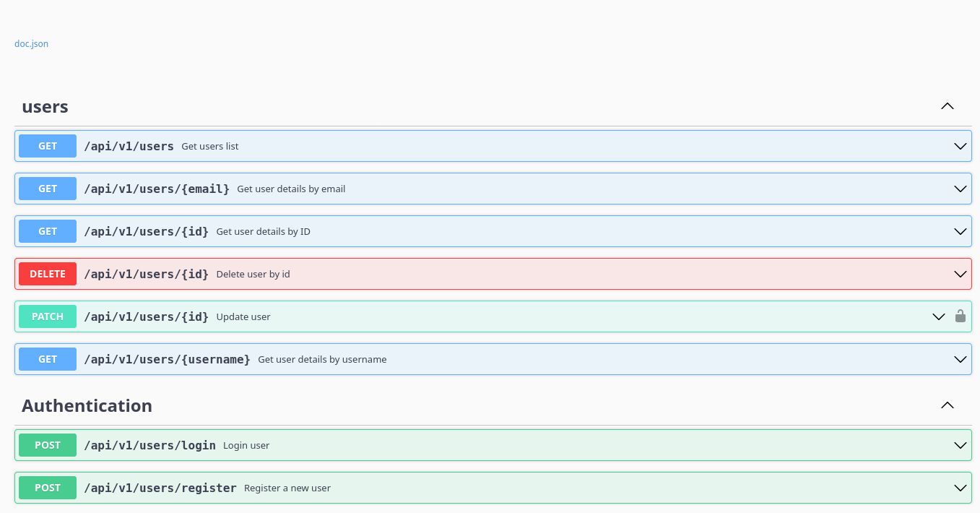
Task: Collapse the users section chevron
Action: coord(948,106)
